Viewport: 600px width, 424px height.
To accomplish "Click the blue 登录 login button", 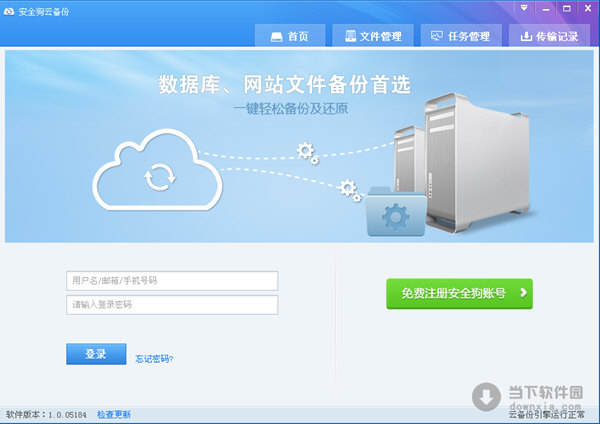I will click(x=96, y=354).
